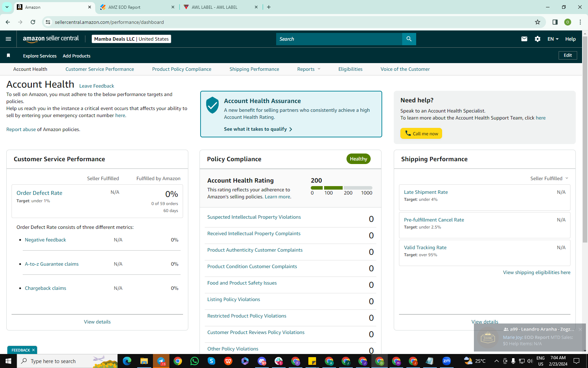Open the tab search dropdown arrow

coord(7,7)
